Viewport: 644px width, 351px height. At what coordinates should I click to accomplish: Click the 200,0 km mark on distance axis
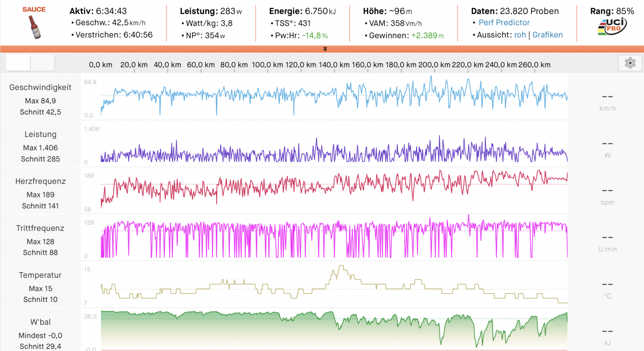point(434,65)
